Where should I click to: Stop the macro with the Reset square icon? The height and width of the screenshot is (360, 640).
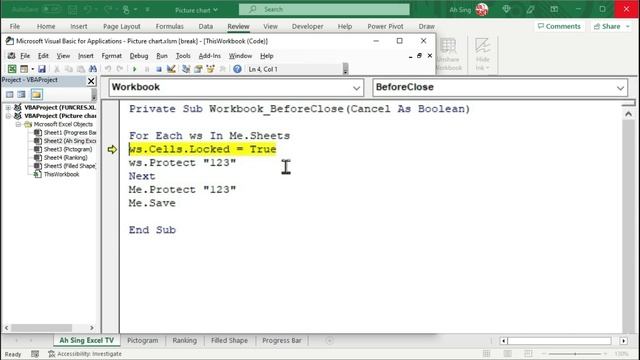159,69
